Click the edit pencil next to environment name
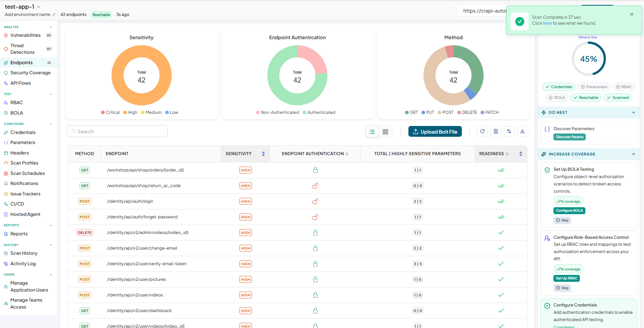Viewport: 644px width, 328px height. 54,15
